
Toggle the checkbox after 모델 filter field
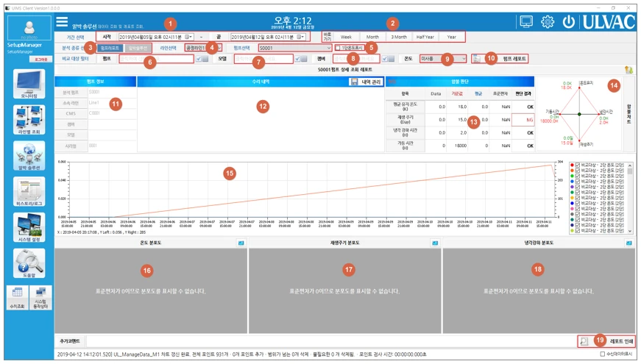(x=297, y=59)
